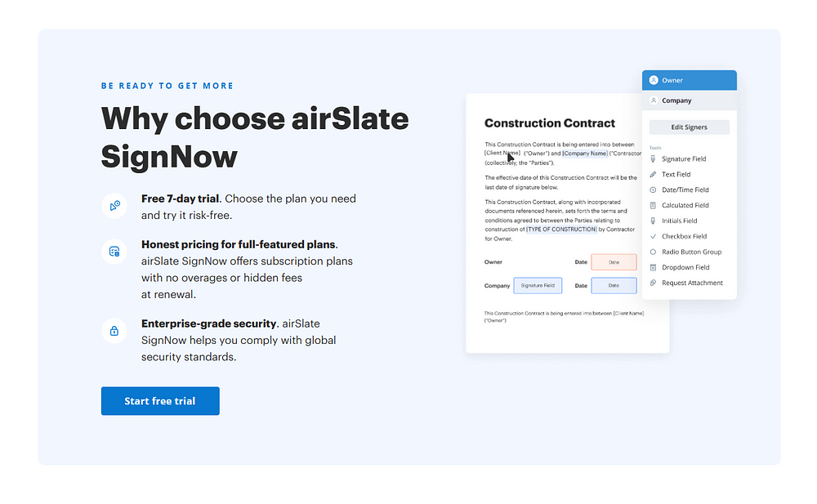The height and width of the screenshot is (504, 817).
Task: Click the Request Attachment paperclip icon
Action: 653,283
